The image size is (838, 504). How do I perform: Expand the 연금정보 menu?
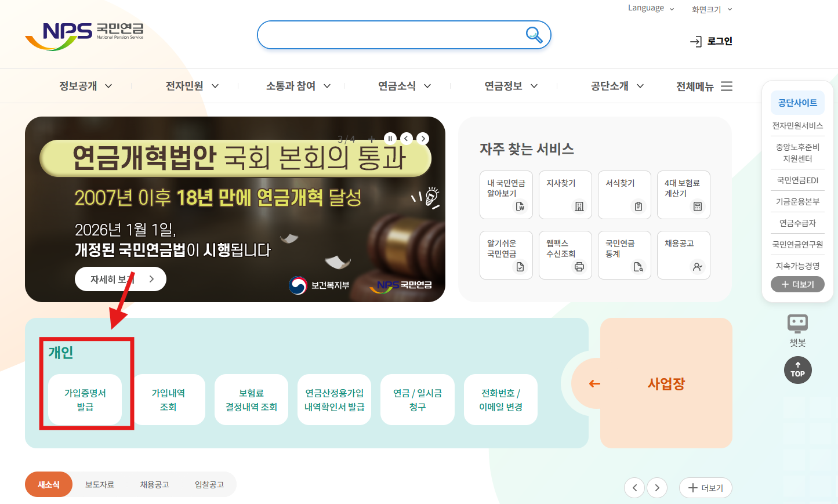coord(511,86)
